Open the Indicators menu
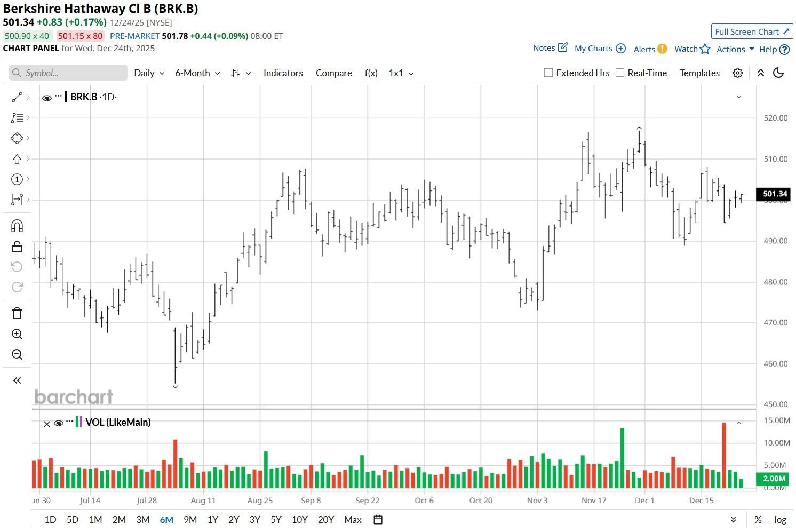Viewport: 796px width, 532px height. [x=283, y=73]
